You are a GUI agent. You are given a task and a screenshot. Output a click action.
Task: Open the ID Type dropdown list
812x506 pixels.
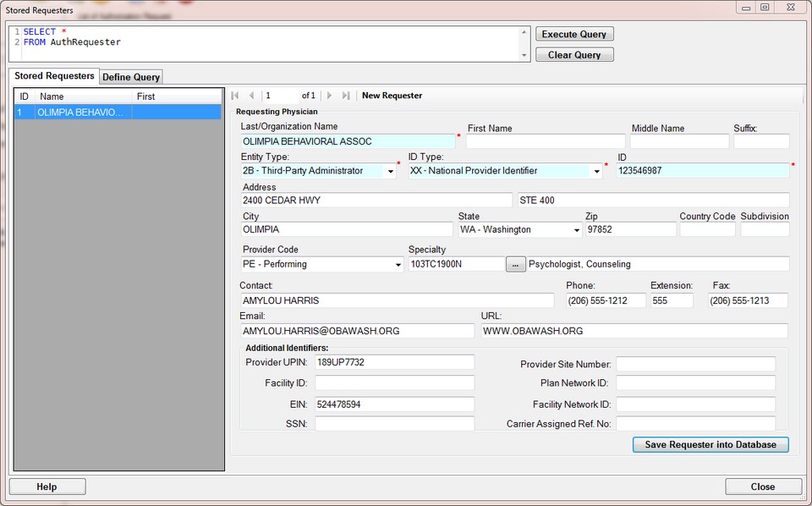click(x=597, y=171)
